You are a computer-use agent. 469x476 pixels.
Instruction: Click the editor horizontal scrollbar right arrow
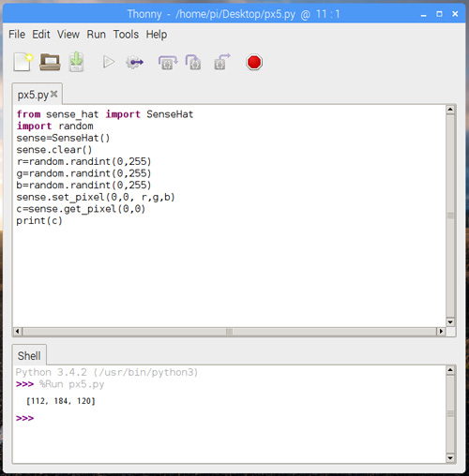(x=441, y=331)
